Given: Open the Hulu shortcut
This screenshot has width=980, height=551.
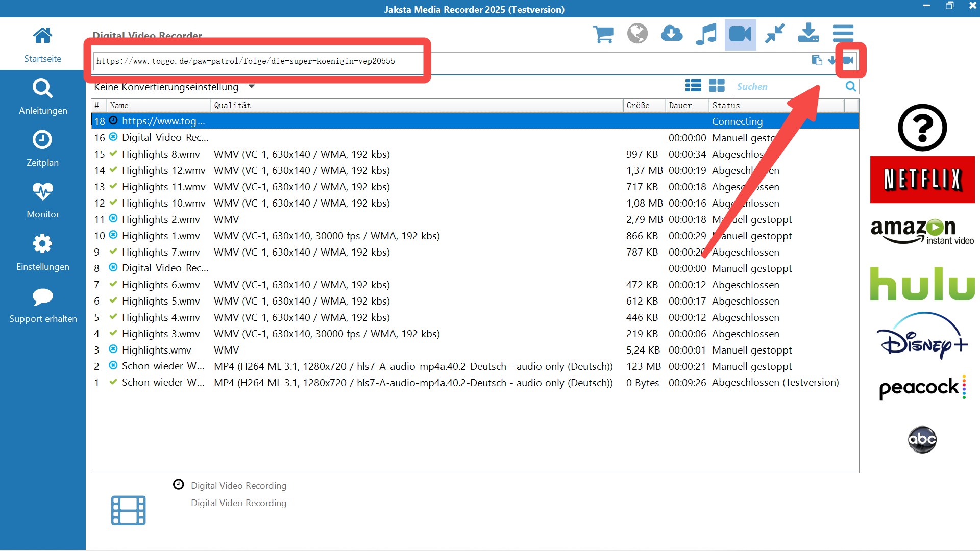Looking at the screenshot, I should point(922,284).
